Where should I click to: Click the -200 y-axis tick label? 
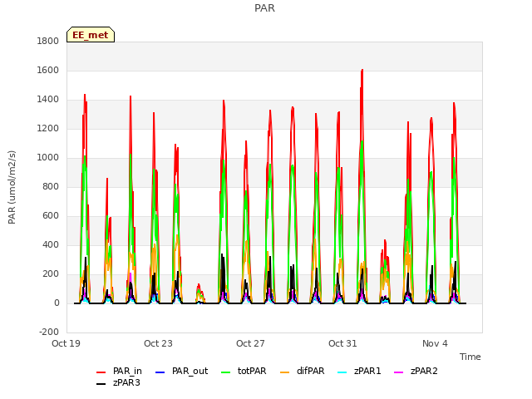(x=49, y=332)
